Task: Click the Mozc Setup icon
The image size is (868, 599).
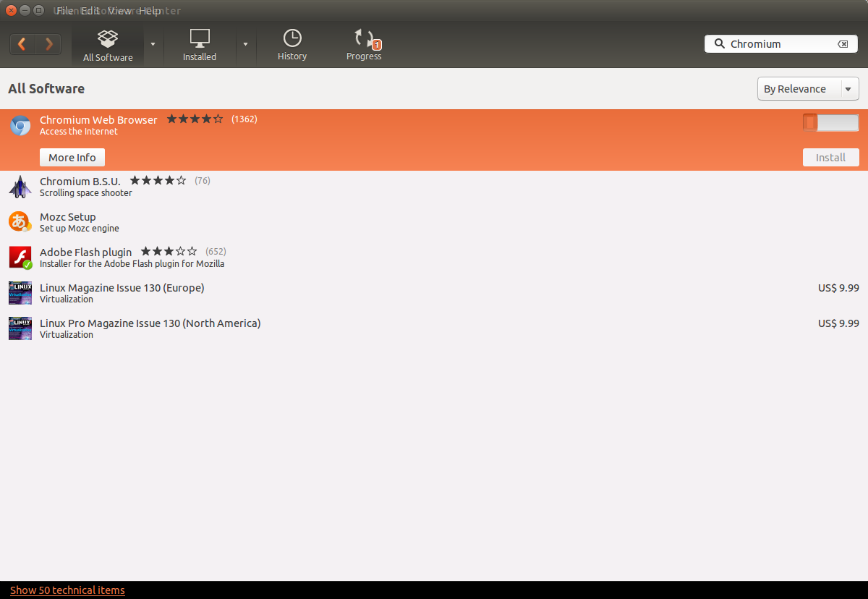Action: click(20, 221)
